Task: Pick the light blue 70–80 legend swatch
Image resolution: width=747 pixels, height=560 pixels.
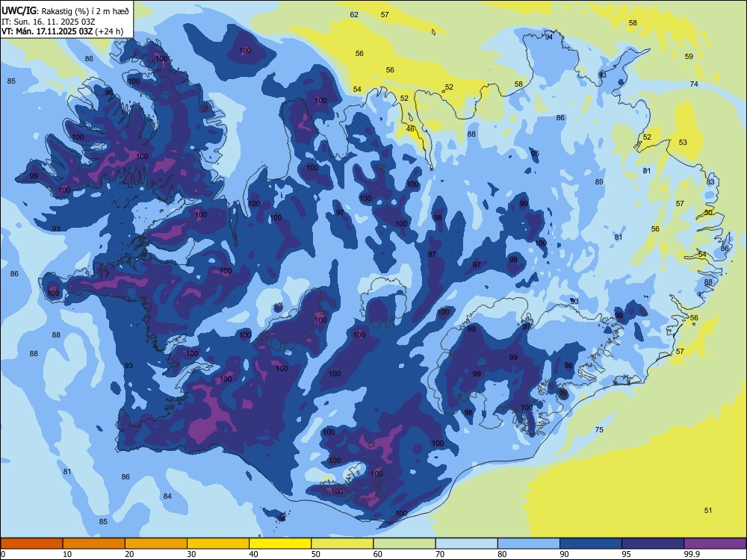Action: coord(466,544)
